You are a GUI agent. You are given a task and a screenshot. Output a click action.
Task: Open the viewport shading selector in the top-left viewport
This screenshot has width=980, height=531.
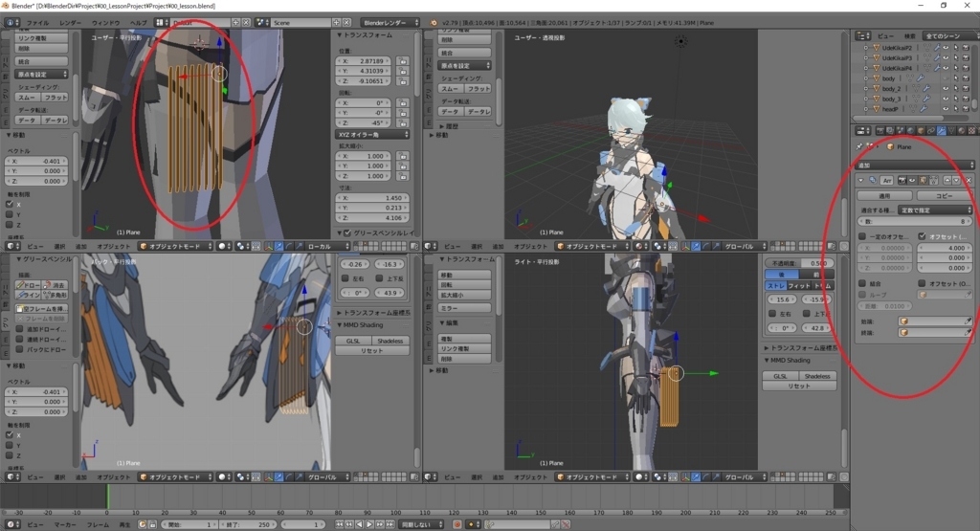(224, 246)
